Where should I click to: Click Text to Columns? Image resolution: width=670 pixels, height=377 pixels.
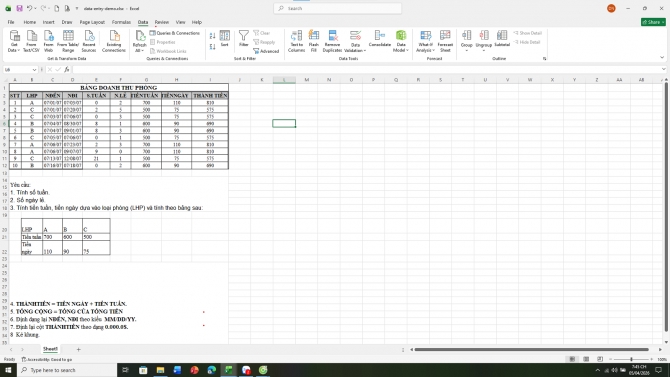(296, 41)
